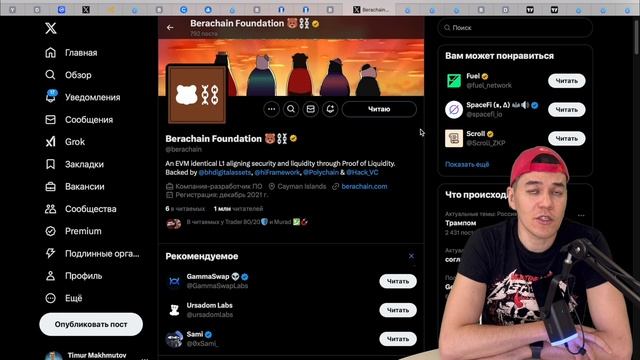The image size is (640, 360).
Task: Click the circled dots icon beside Ещё
Action: coord(50,298)
